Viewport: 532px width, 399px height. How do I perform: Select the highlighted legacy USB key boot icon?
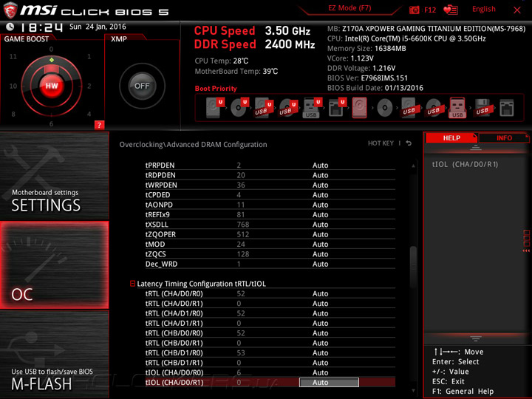pyautogui.click(x=457, y=108)
